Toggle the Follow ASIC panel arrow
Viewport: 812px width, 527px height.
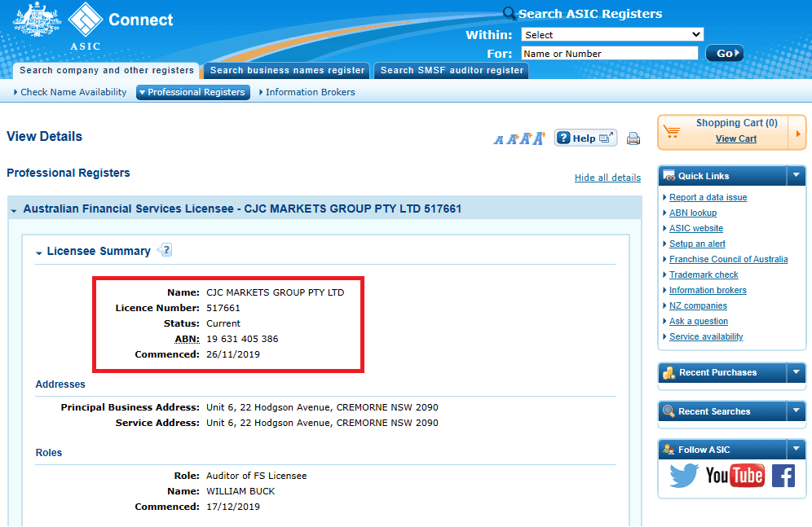[796, 450]
